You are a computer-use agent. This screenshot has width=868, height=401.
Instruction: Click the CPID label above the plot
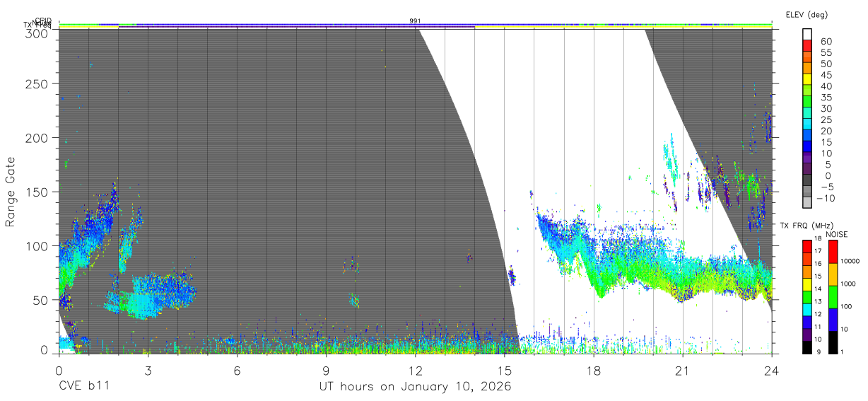[44, 21]
